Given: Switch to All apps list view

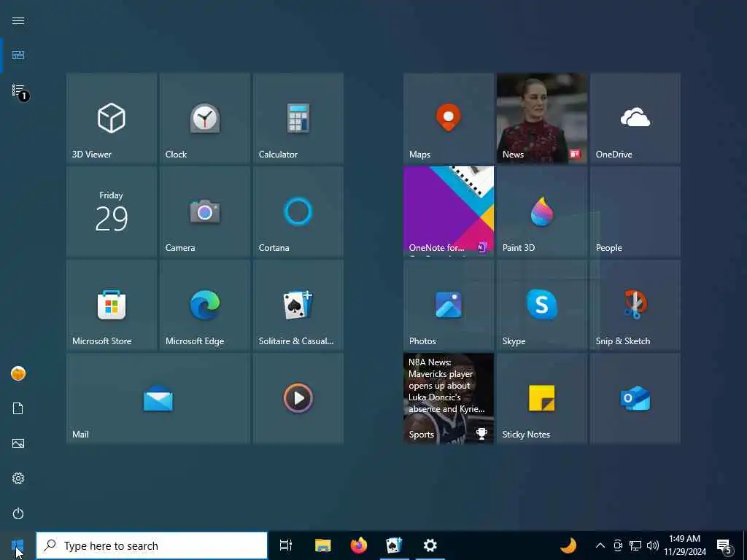Looking at the screenshot, I should [18, 90].
